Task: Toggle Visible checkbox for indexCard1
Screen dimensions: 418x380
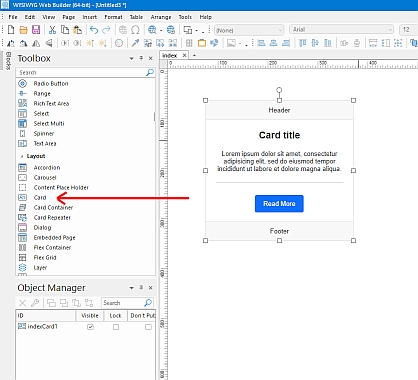Action: [x=90, y=327]
